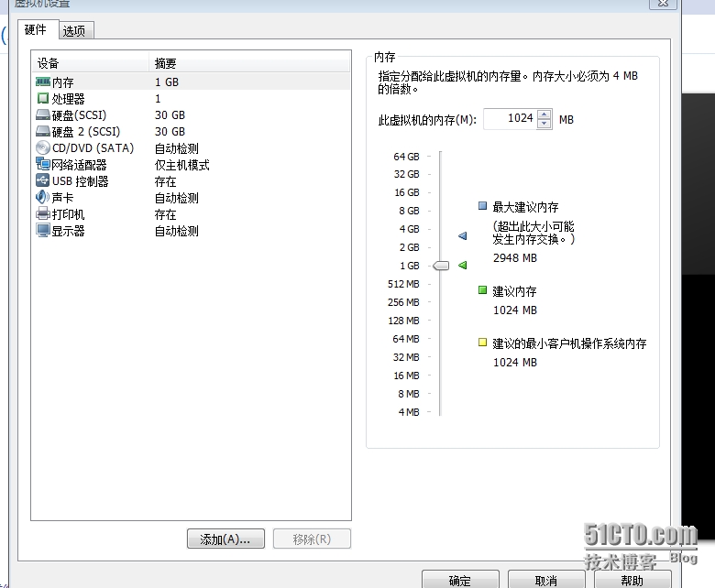Click the 32 GB slider scale label
Viewport: 715px width, 588px height.
(x=406, y=174)
